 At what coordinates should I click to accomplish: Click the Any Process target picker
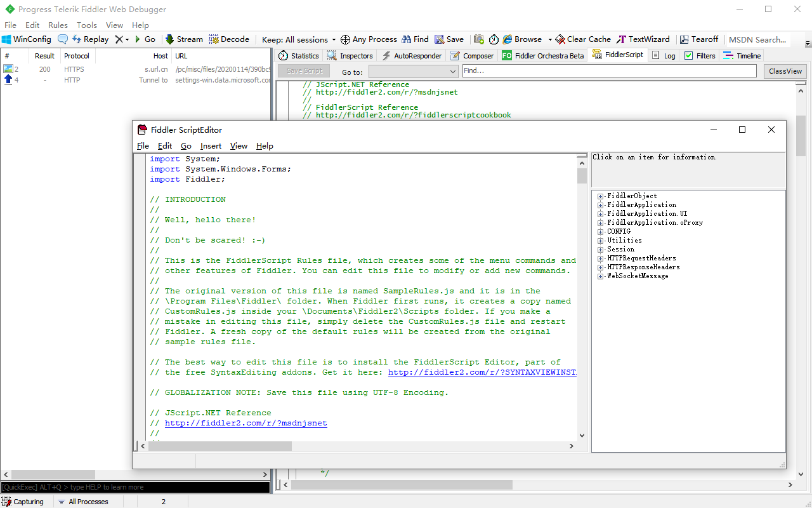point(369,39)
